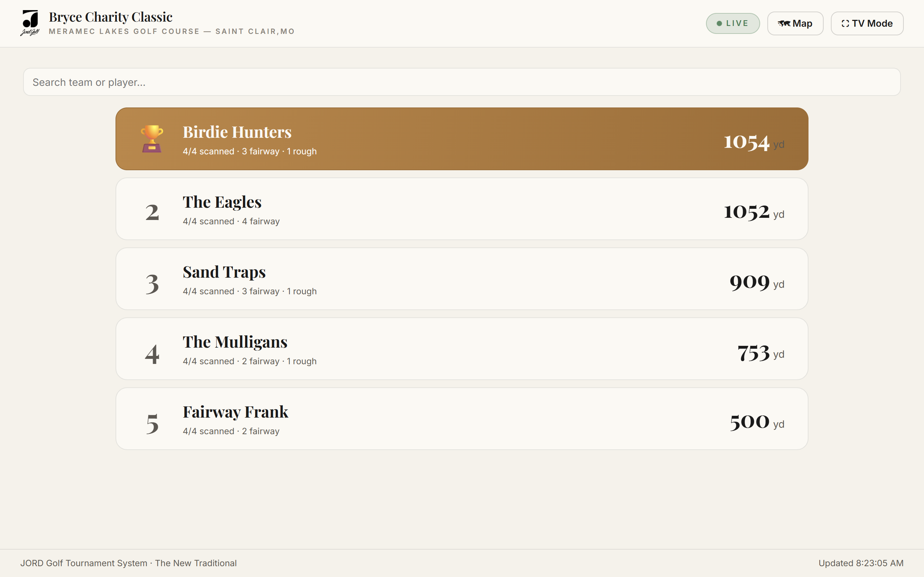Open the Map view
The width and height of the screenshot is (924, 577).
coord(795,24)
